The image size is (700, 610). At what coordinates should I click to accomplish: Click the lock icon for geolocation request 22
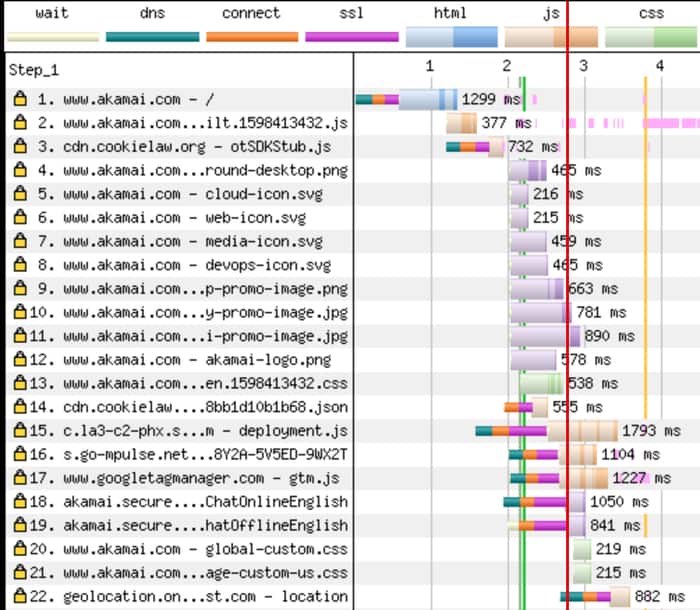pos(20,596)
